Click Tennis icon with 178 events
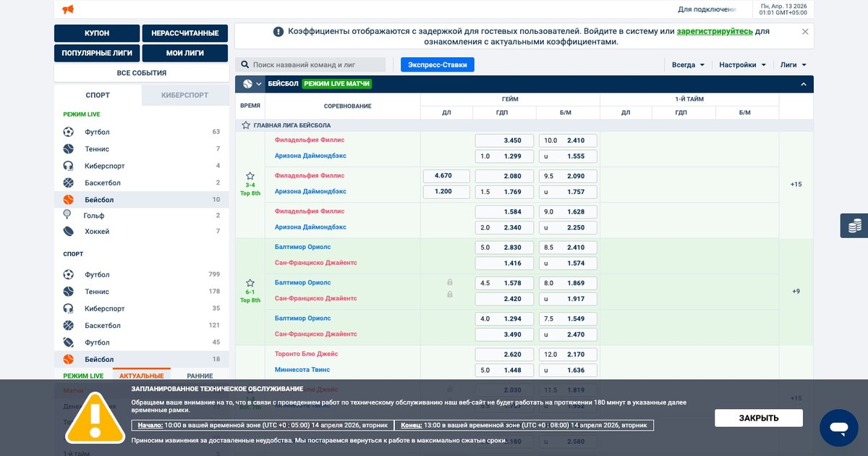 click(69, 292)
